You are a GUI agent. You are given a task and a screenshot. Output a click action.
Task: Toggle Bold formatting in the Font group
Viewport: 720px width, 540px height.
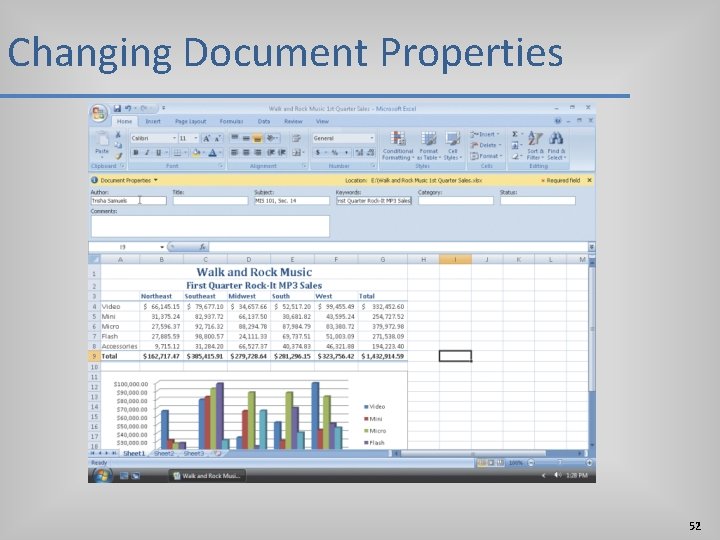136,152
